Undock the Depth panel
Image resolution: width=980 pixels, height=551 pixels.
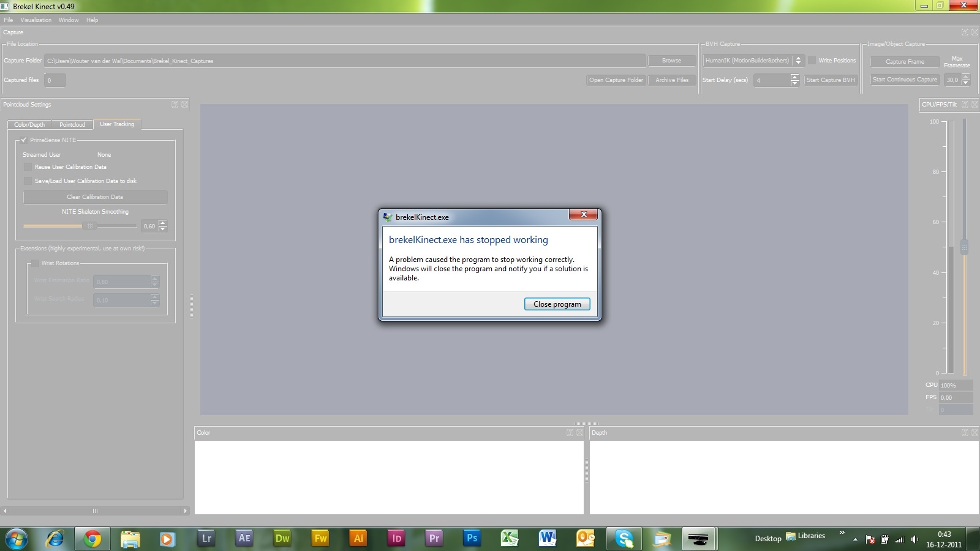tap(965, 433)
